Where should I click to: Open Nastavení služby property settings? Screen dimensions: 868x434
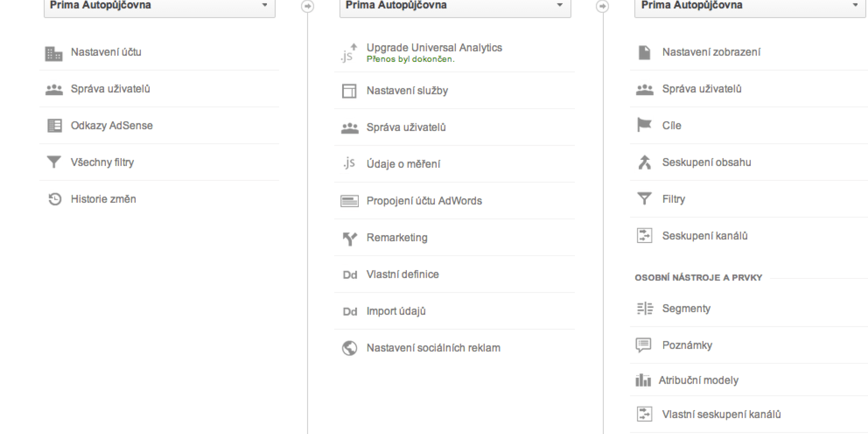click(407, 90)
